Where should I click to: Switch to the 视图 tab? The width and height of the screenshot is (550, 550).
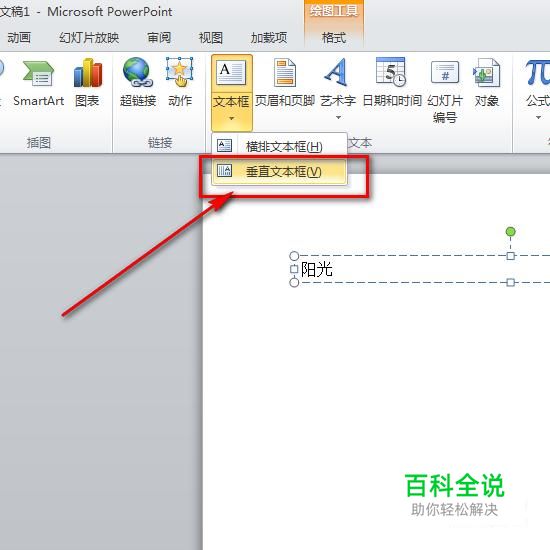[211, 38]
